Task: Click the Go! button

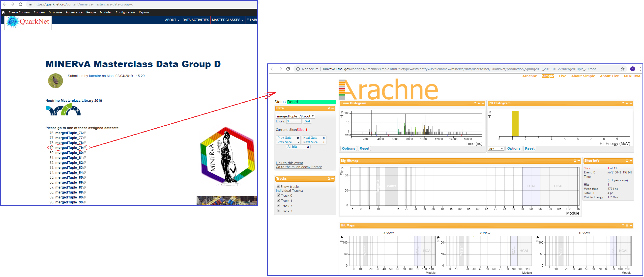Action: point(307,121)
